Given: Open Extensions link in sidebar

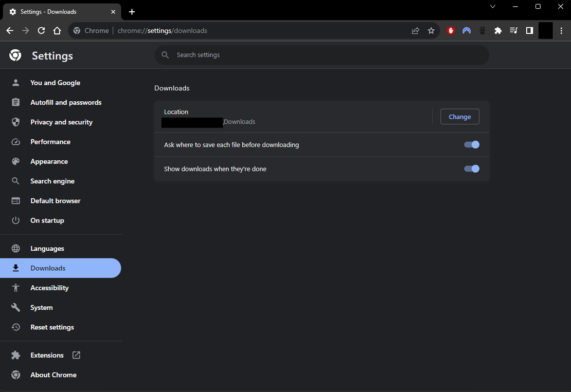Looking at the screenshot, I should 47,355.
